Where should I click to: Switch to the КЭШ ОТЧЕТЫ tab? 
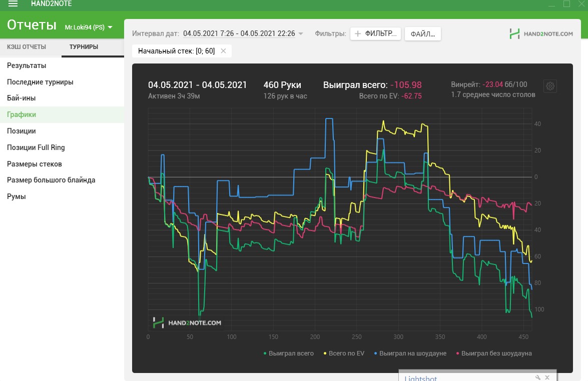tap(26, 47)
